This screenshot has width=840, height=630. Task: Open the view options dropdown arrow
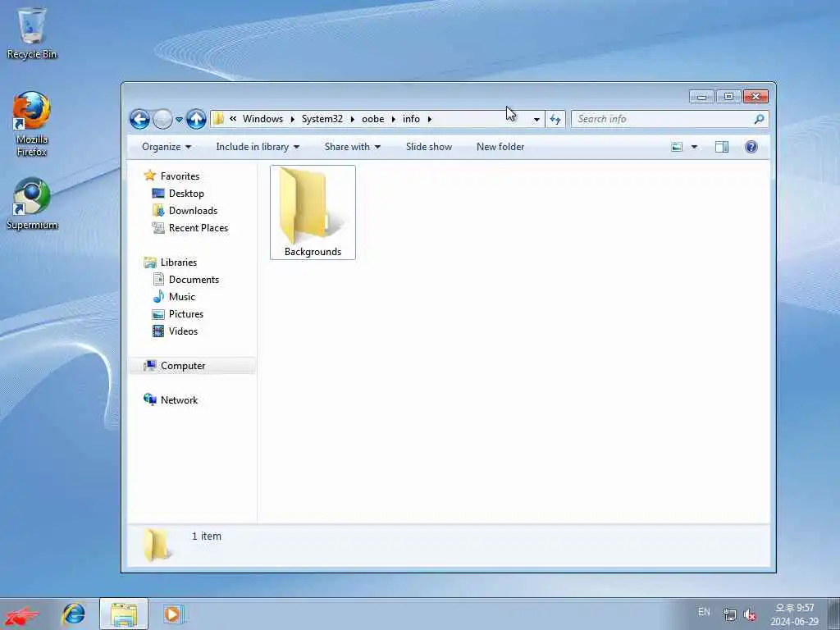point(694,147)
